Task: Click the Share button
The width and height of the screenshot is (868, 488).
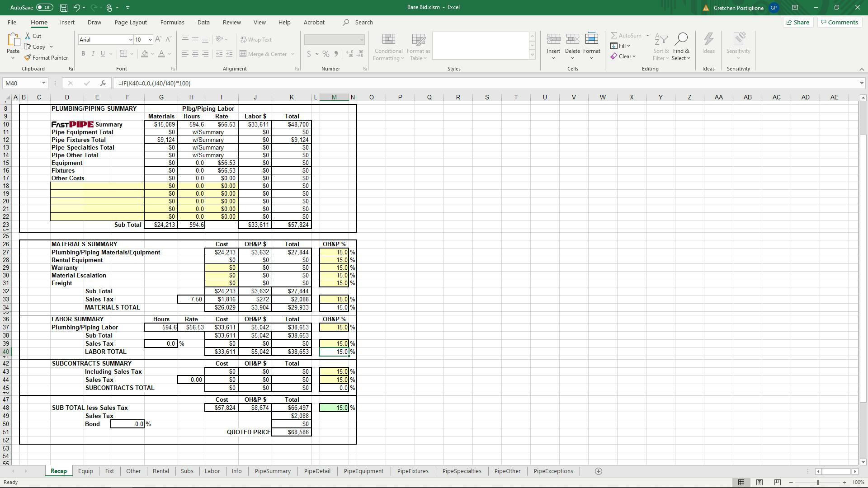Action: pos(798,22)
